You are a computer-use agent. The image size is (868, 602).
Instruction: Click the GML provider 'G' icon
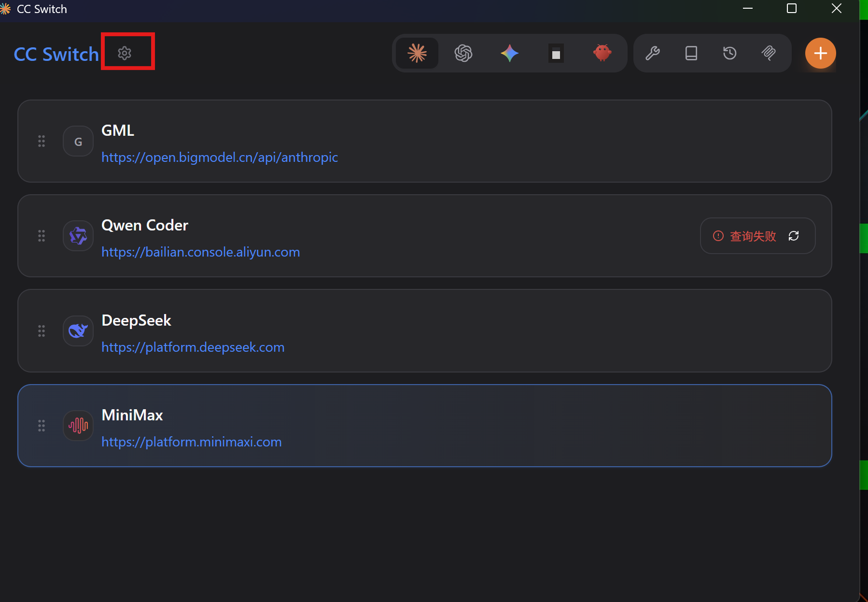point(78,141)
